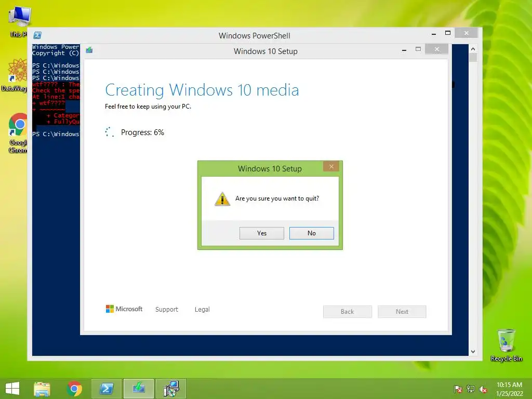Viewport: 532px width, 399px height.
Task: Open Action Center flag in tray
Action: tap(458, 389)
